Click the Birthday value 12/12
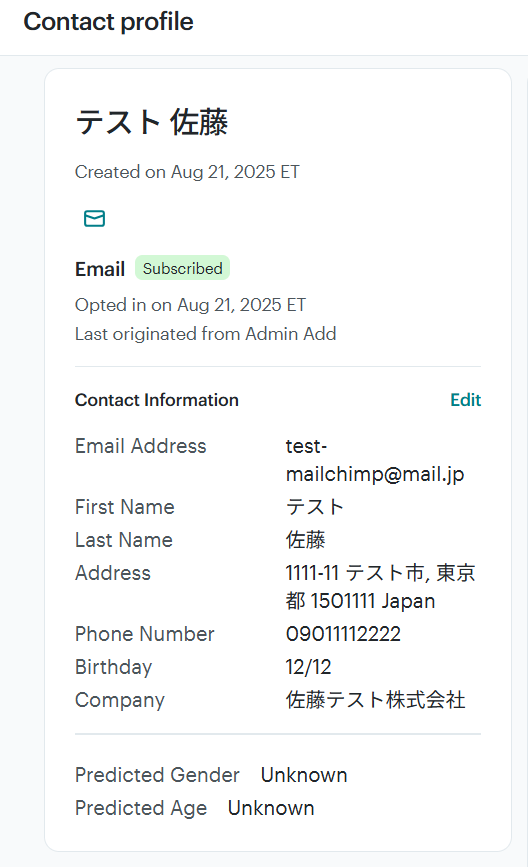The image size is (528, 867). tap(309, 667)
